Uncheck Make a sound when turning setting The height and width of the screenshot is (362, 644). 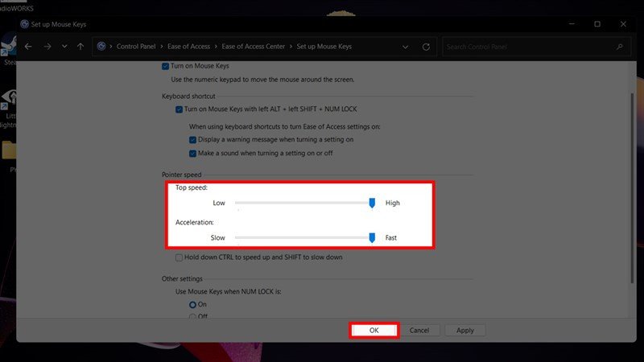pyautogui.click(x=192, y=153)
